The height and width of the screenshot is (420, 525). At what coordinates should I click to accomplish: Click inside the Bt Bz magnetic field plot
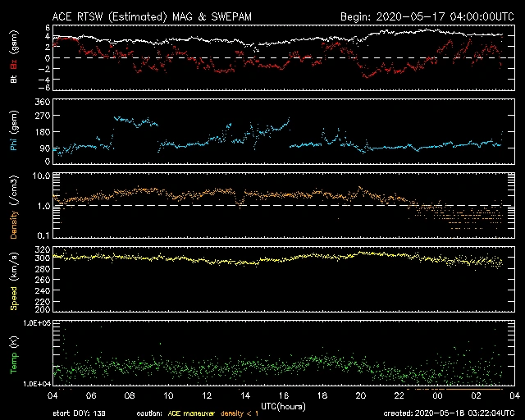coord(284,57)
